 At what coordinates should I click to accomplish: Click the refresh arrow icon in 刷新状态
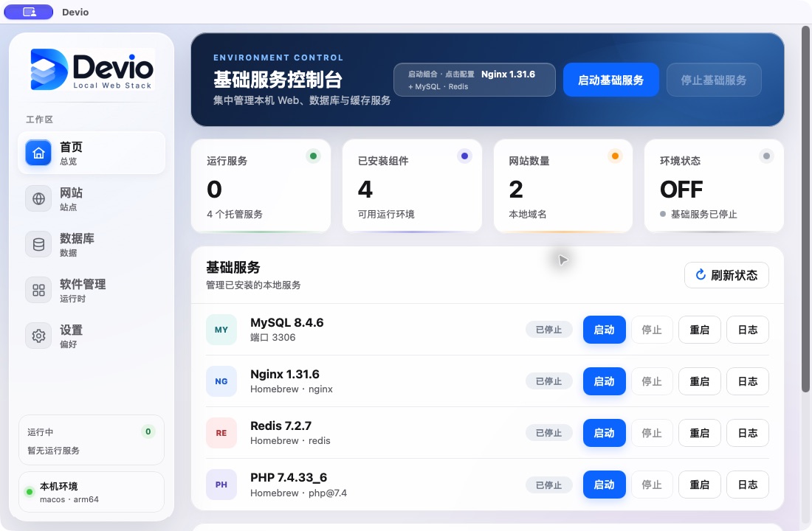pos(701,275)
